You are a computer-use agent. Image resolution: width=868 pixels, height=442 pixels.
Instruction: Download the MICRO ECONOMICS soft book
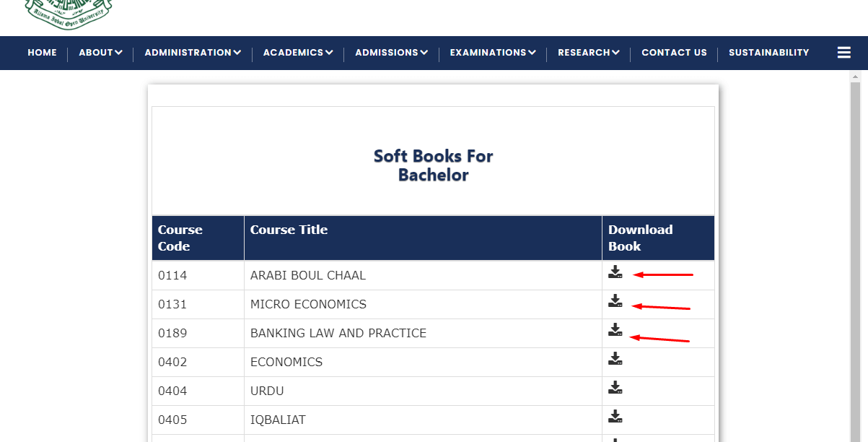[615, 301]
